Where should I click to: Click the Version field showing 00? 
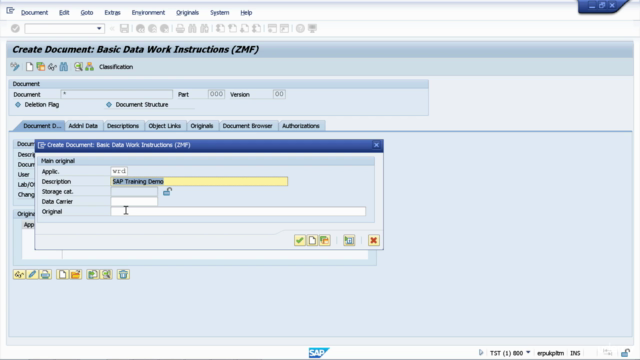pyautogui.click(x=279, y=94)
